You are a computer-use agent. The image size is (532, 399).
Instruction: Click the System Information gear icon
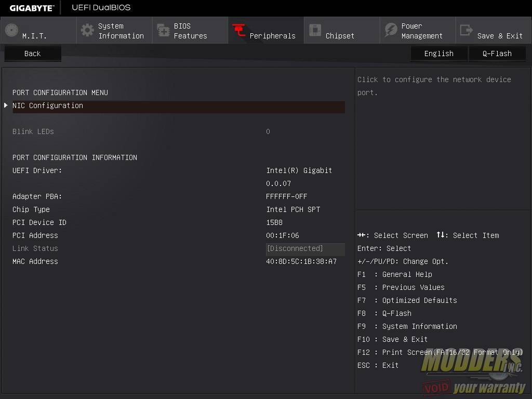(x=87, y=31)
